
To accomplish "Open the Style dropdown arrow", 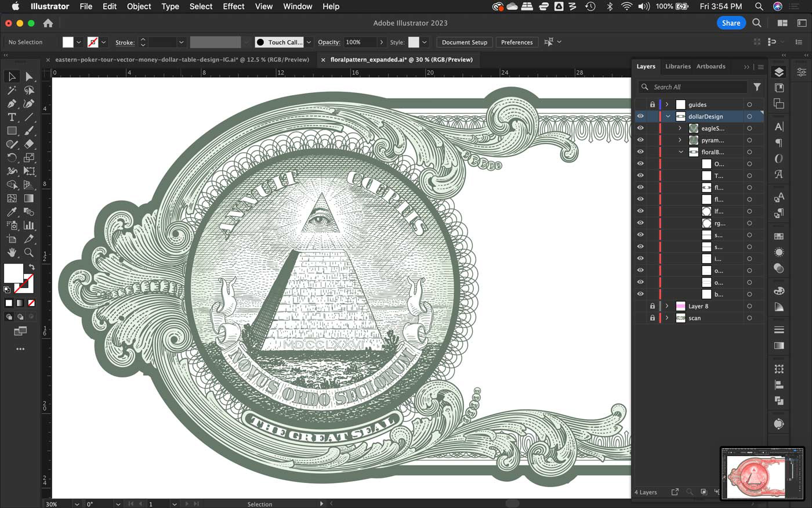I will click(x=425, y=42).
